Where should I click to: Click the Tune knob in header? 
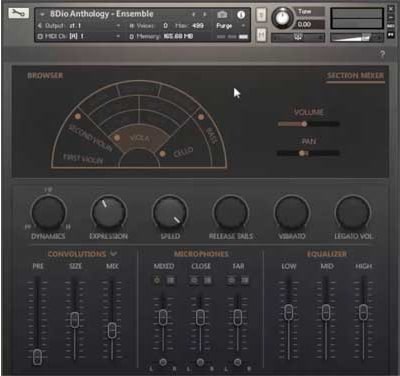pyautogui.click(x=282, y=18)
